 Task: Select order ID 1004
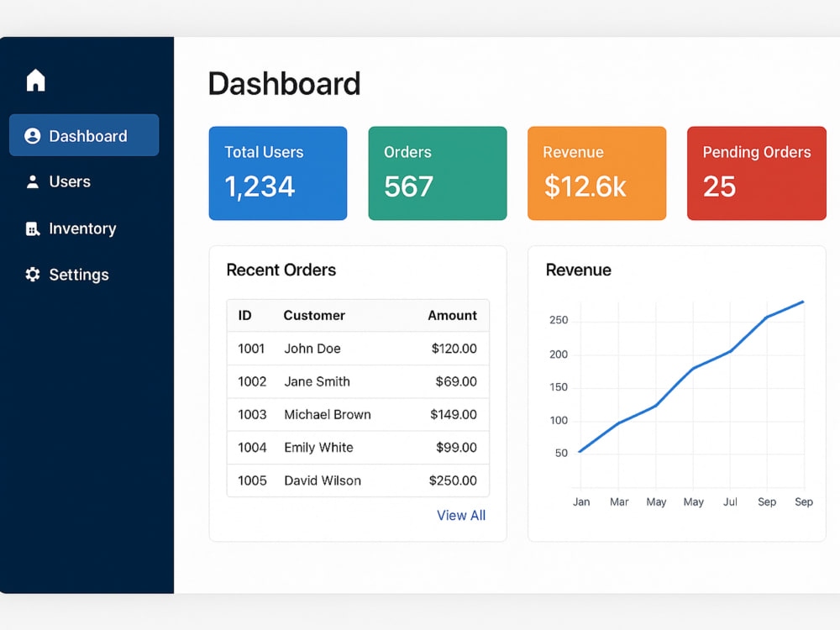click(x=252, y=448)
